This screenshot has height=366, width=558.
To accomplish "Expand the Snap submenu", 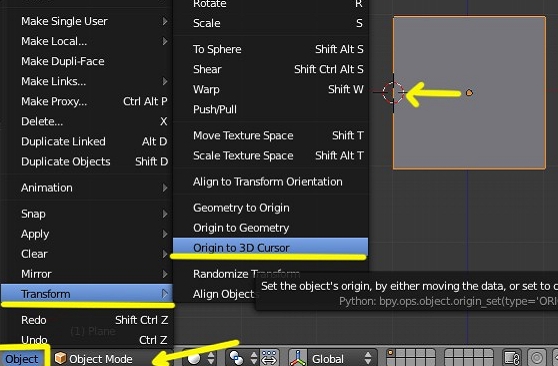I will point(87,214).
